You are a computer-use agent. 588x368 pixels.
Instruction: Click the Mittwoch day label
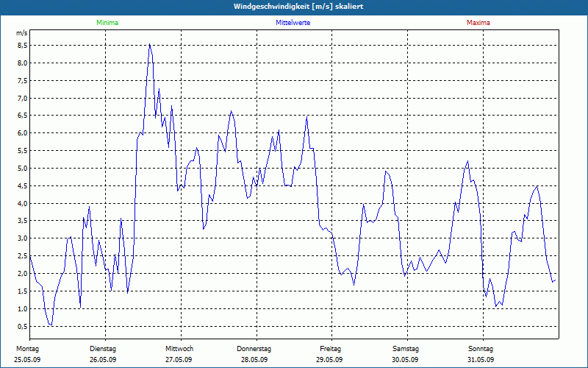179,349
